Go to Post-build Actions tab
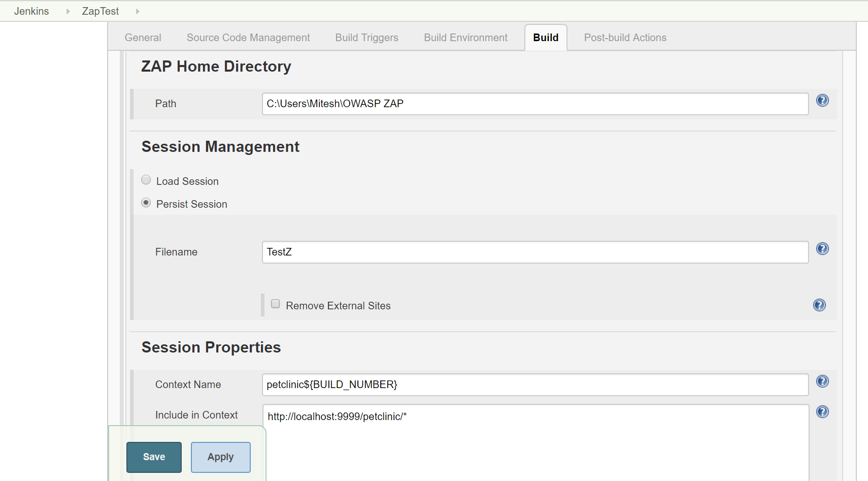 tap(625, 38)
